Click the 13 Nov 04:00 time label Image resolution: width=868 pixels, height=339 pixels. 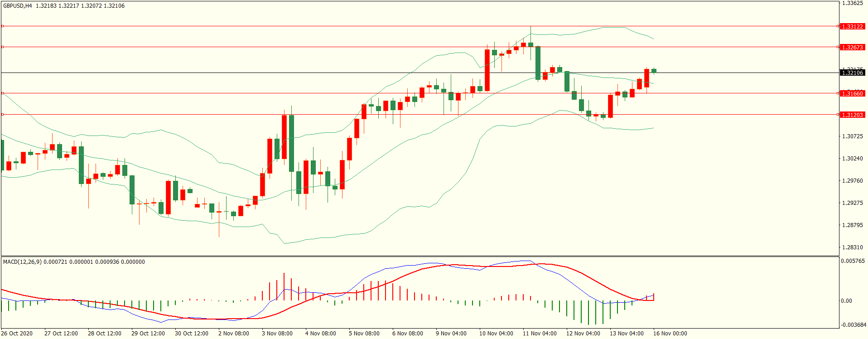click(627, 334)
